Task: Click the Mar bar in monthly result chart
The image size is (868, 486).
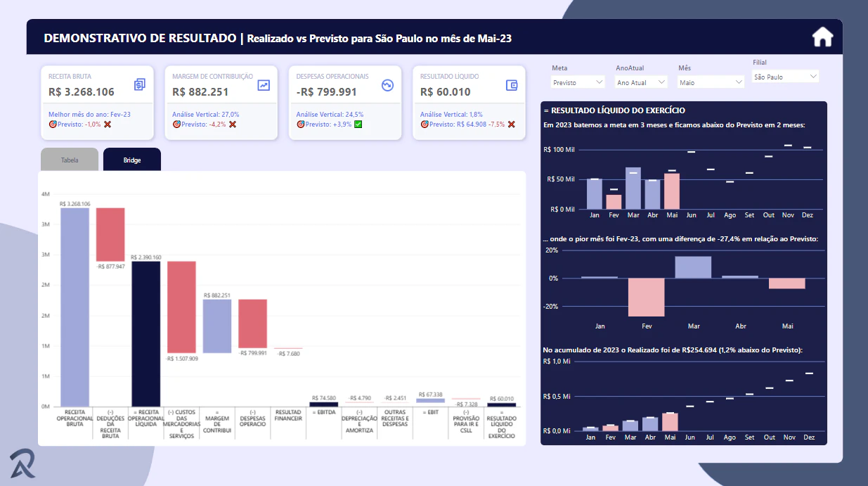Action: click(633, 188)
